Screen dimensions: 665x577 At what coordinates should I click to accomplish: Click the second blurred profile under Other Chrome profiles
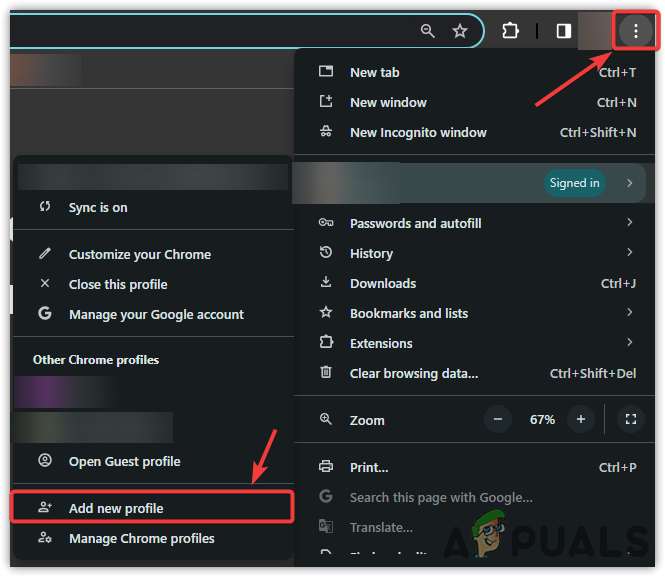pos(93,427)
